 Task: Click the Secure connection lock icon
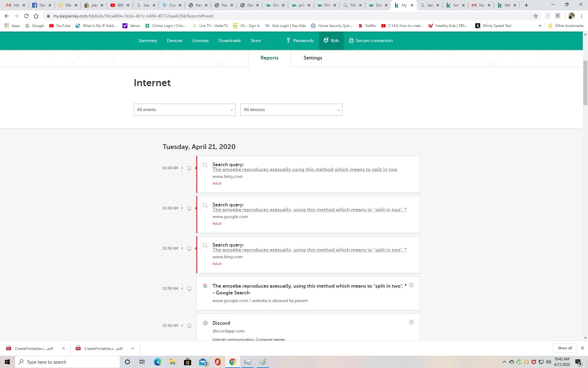(x=351, y=40)
